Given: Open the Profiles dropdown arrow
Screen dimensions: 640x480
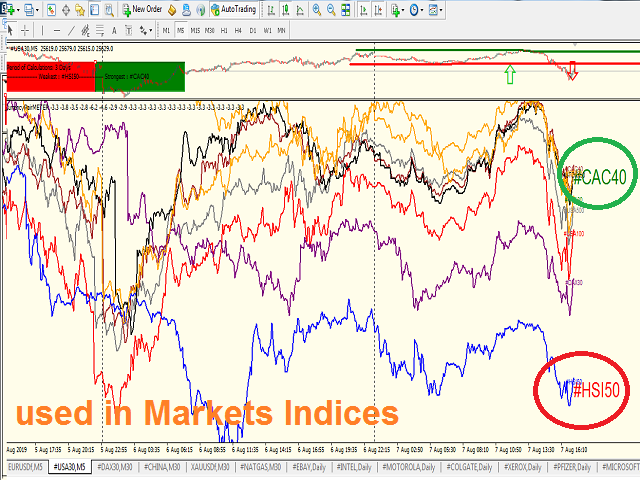Looking at the screenshot, I should (x=37, y=10).
